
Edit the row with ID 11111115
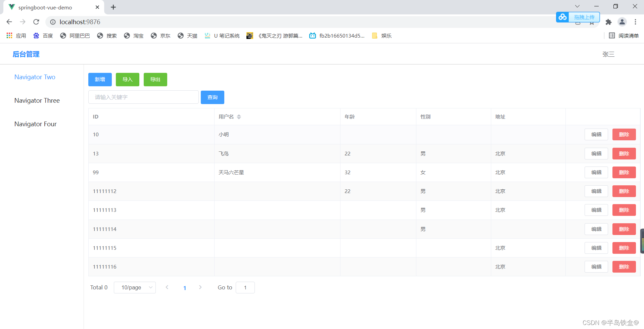tap(596, 248)
